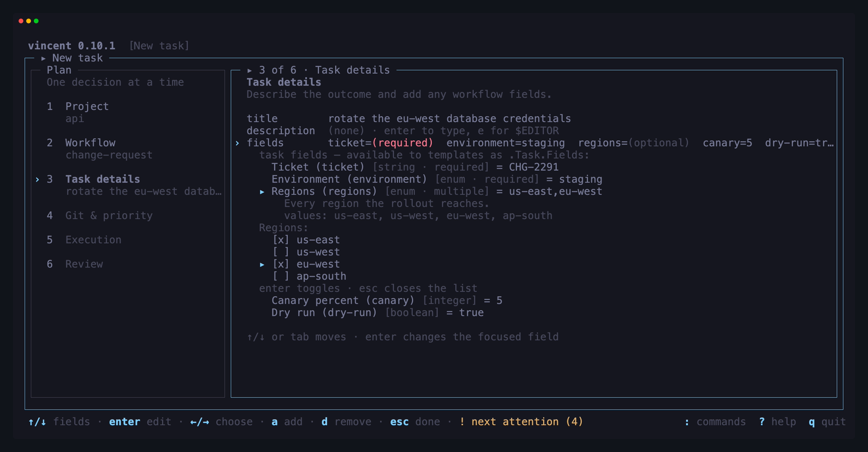Screen dimensions: 868x452
Task: Click the pointer arrow next to eu-west
Action: (x=262, y=265)
